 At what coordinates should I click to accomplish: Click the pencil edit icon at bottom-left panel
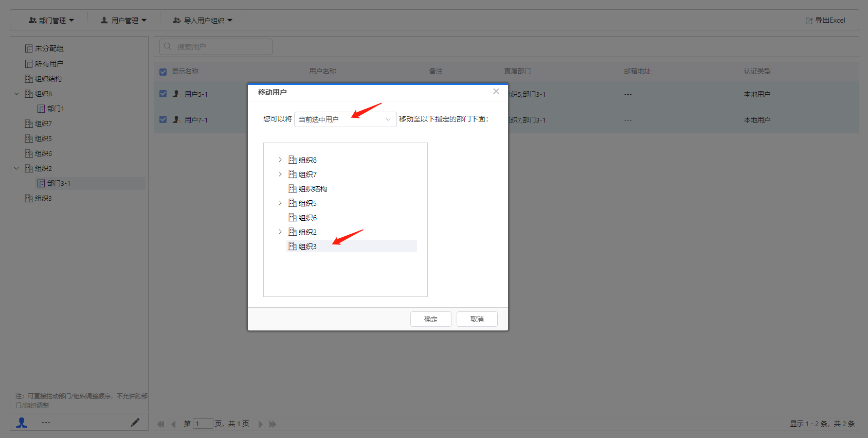(x=135, y=423)
